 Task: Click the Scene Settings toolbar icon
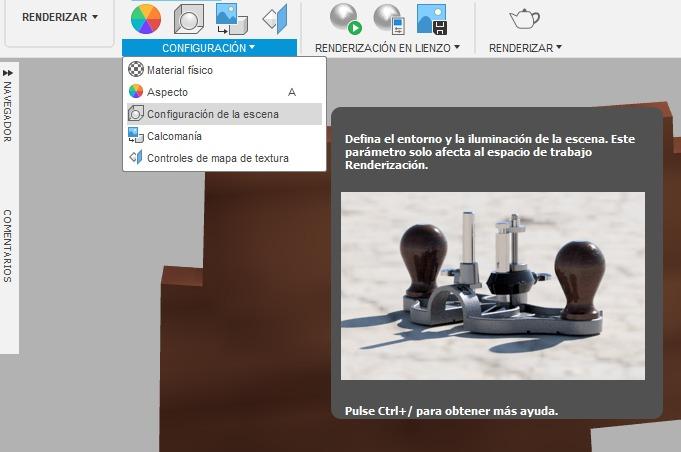click(x=189, y=19)
